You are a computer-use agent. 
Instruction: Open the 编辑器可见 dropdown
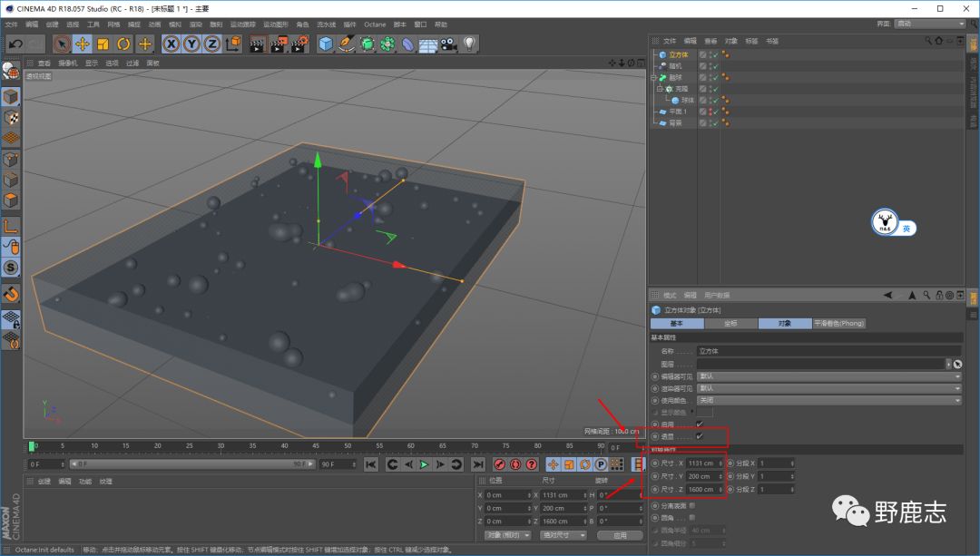tap(828, 376)
